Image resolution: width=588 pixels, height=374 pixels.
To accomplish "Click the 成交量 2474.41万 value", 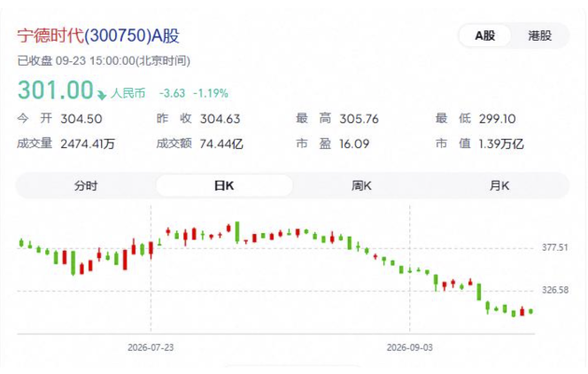I will [x=88, y=144].
